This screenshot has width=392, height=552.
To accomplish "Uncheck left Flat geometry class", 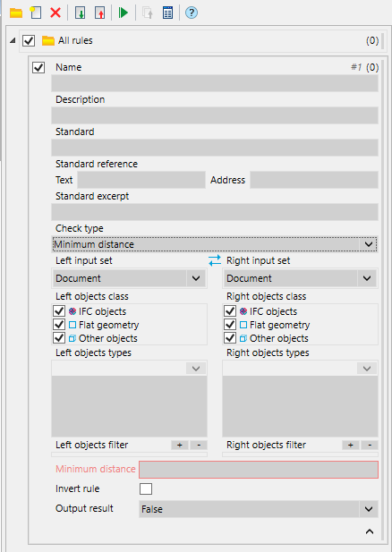I will click(x=59, y=325).
